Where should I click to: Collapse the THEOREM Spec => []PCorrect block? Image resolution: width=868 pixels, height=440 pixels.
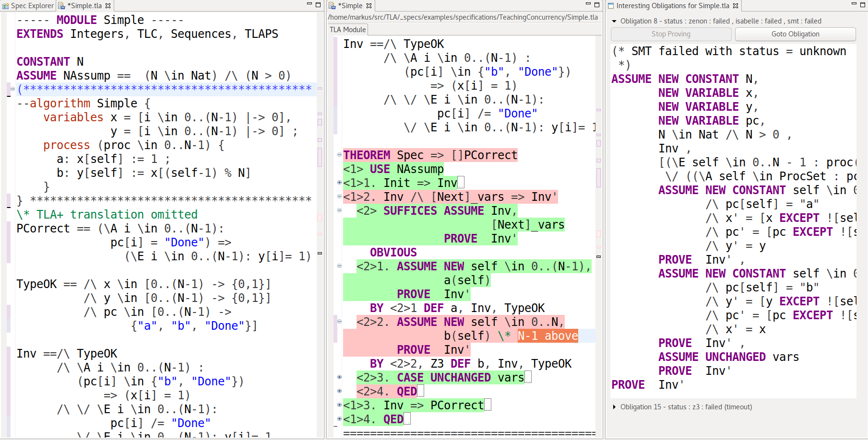(339, 155)
